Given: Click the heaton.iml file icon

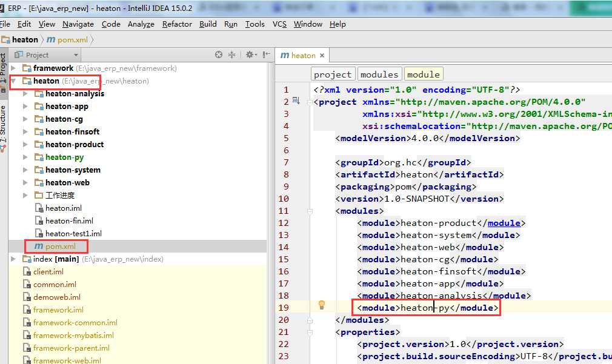Looking at the screenshot, I should pyautogui.click(x=39, y=208).
